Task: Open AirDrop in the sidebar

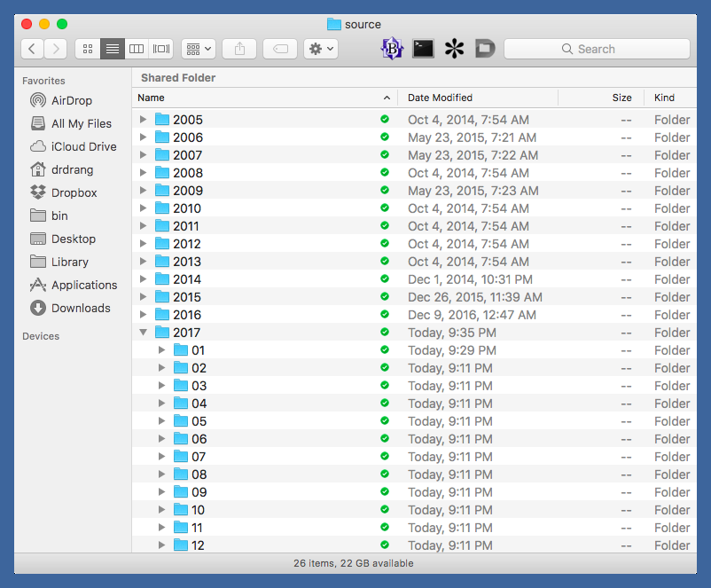Action: (71, 100)
